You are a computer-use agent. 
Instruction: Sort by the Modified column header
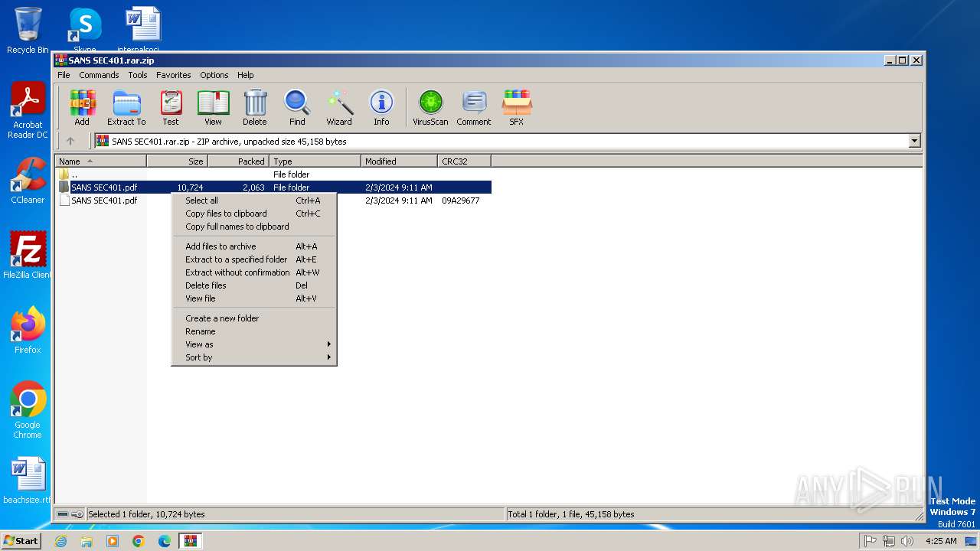point(399,161)
